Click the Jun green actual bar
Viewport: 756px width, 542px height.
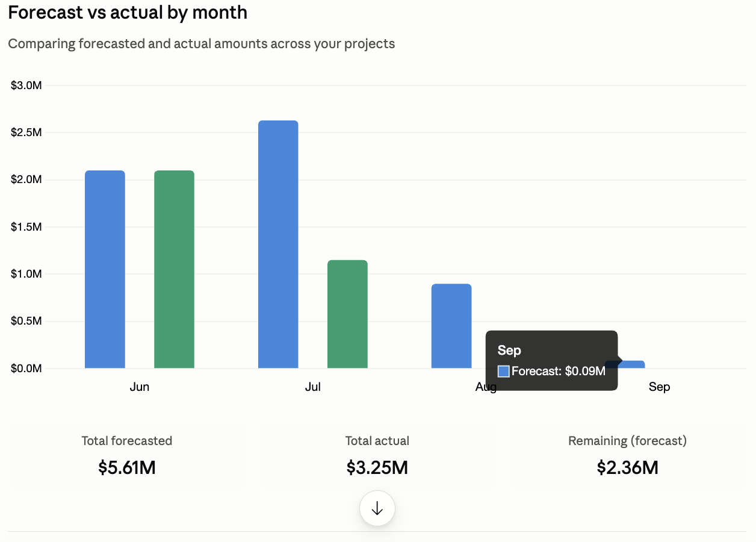click(175, 269)
